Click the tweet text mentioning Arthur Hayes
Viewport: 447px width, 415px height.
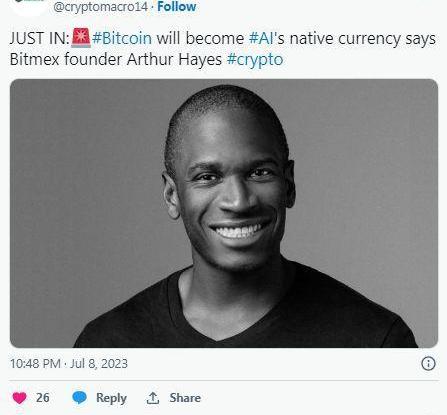point(223,49)
